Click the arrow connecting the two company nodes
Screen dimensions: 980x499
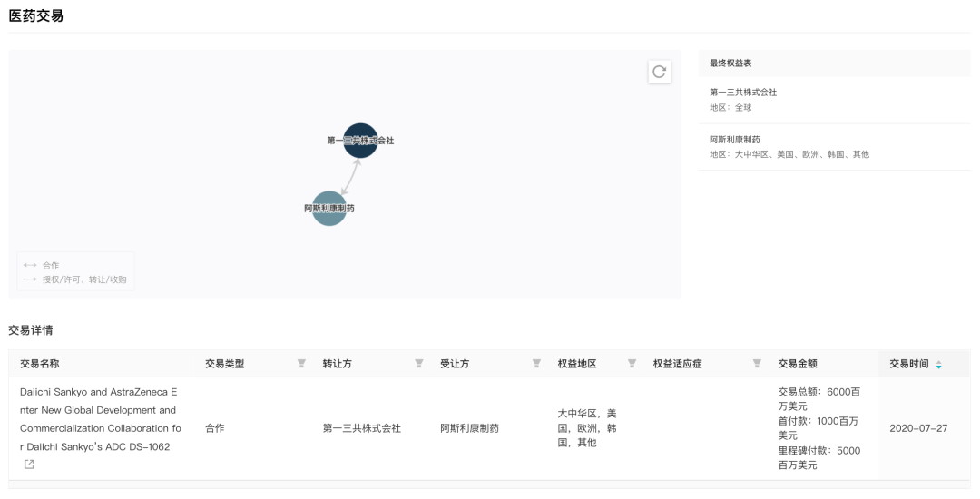point(350,177)
